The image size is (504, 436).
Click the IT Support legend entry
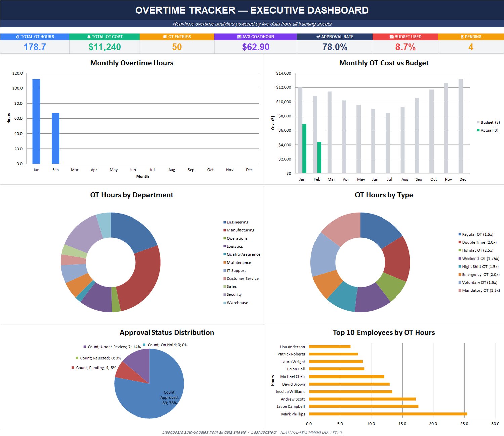[x=235, y=271]
